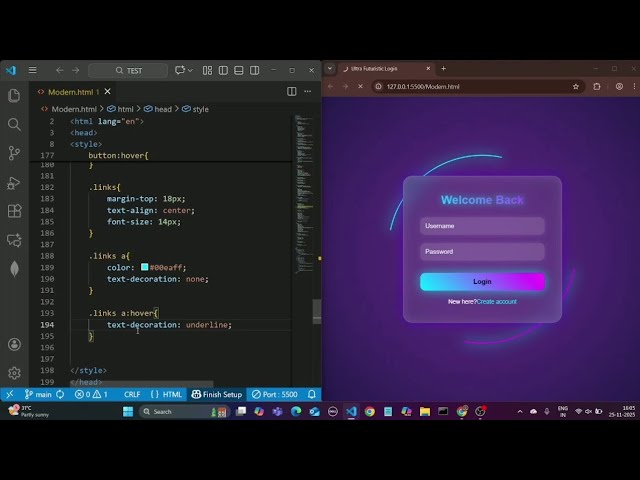Click the Windows taskbar Search box
This screenshot has height=480, width=640.
pos(184,411)
